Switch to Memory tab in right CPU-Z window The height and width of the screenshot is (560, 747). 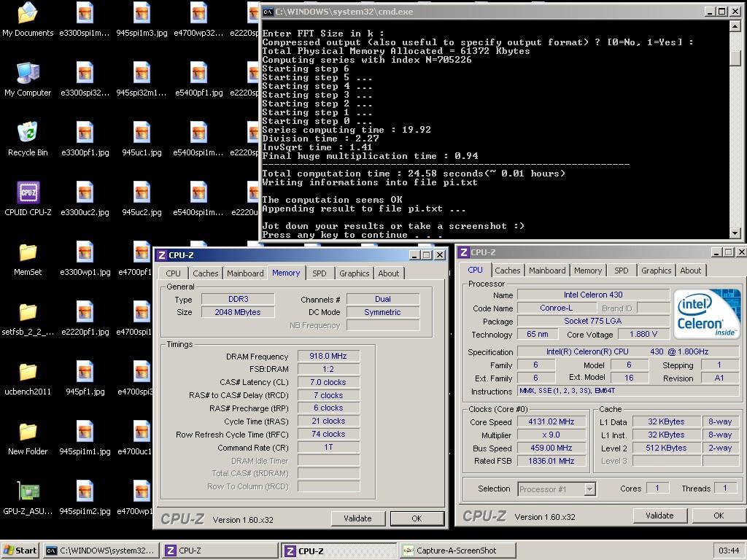coord(588,271)
